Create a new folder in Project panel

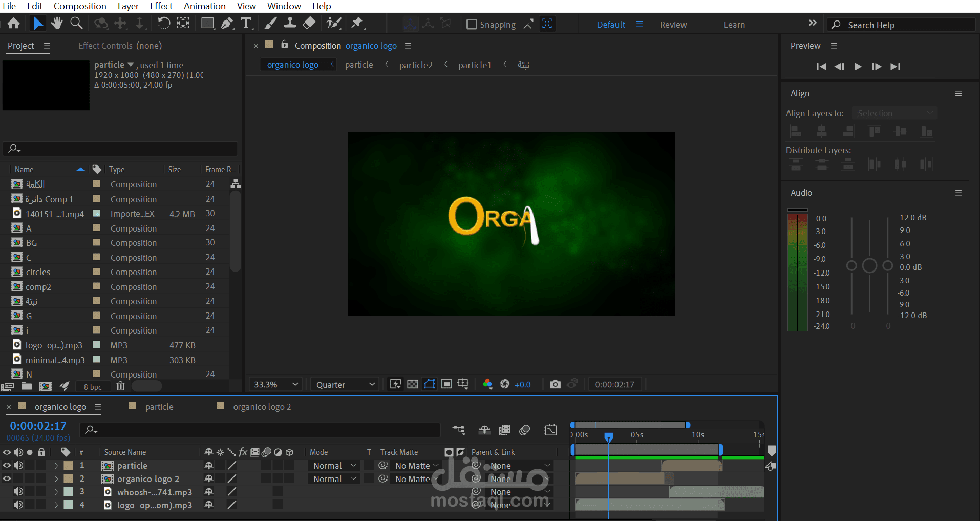(x=27, y=387)
